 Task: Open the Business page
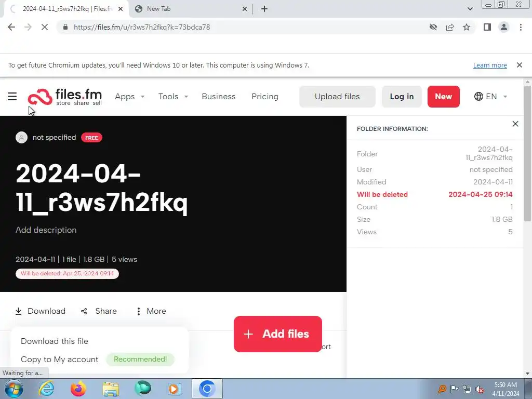point(219,97)
